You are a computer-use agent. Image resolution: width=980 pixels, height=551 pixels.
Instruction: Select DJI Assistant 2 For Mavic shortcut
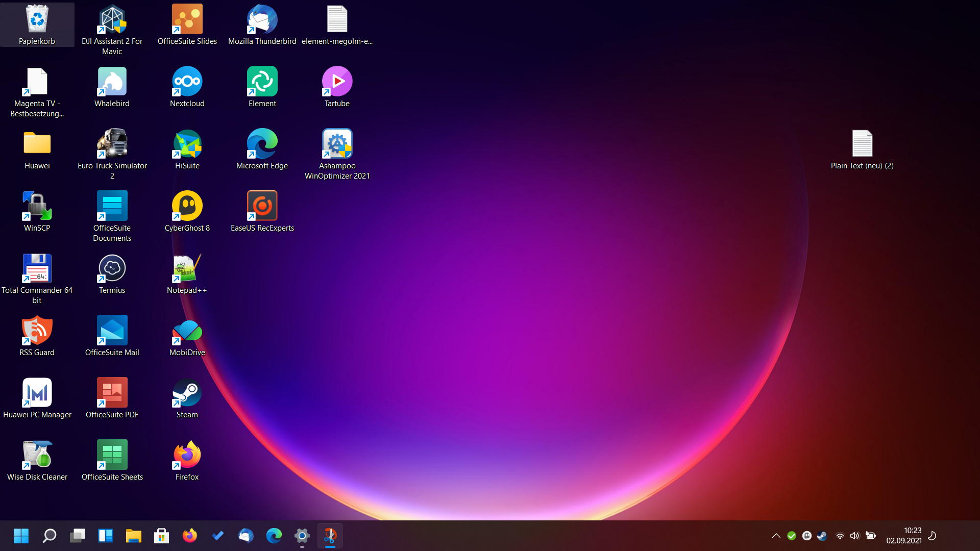click(112, 30)
